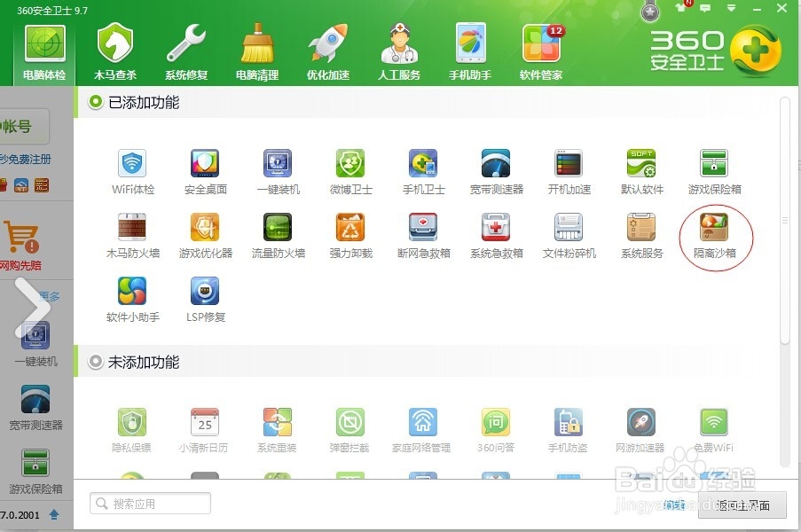Switch to 电脑体检 tab

click(44, 52)
